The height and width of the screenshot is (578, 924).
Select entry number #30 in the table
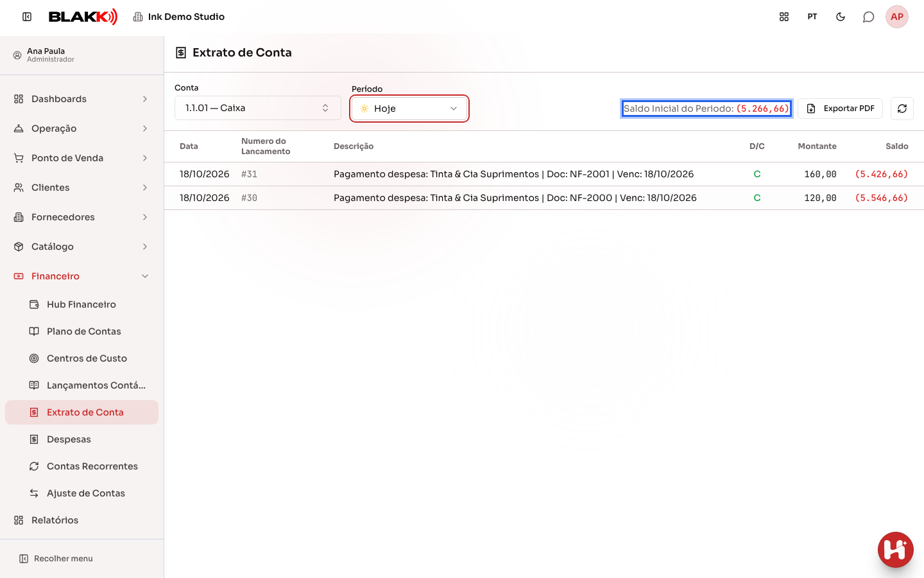point(249,198)
